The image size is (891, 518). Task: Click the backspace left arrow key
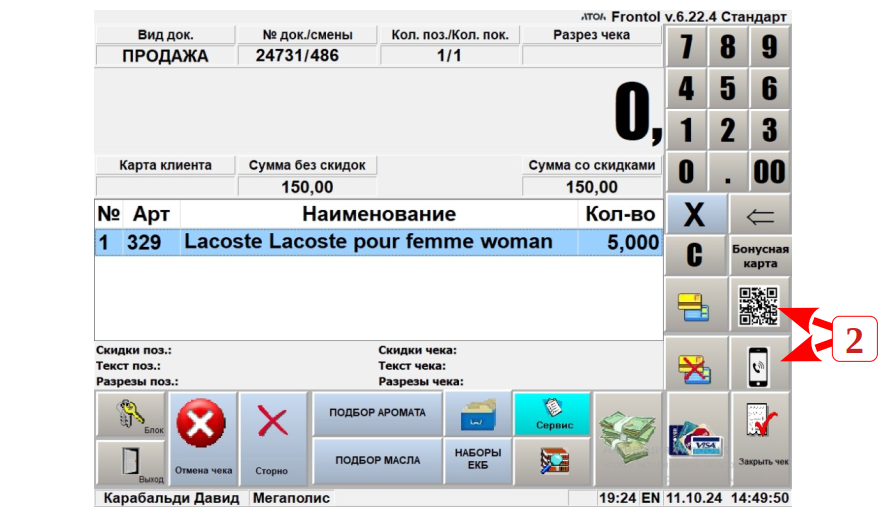pos(760,214)
